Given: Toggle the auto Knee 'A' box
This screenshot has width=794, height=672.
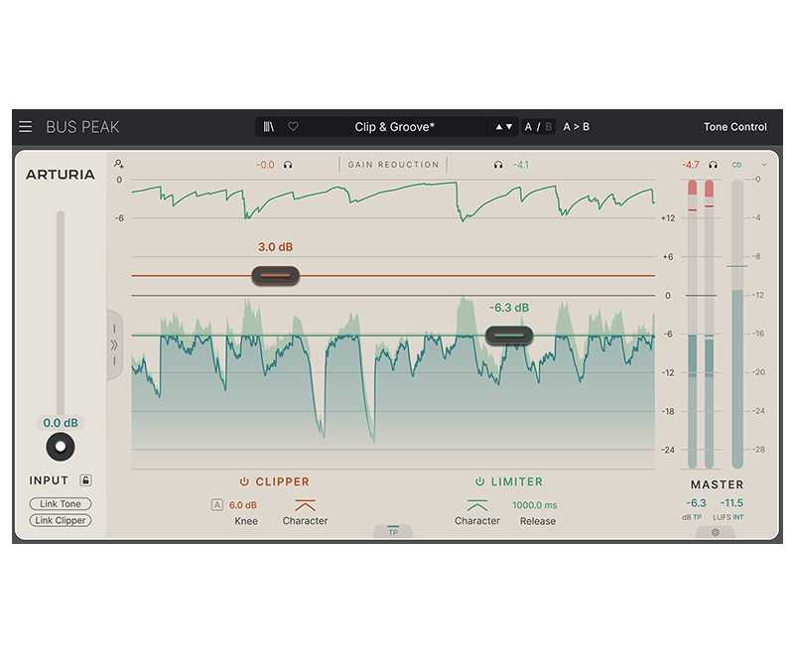Looking at the screenshot, I should 217,505.
